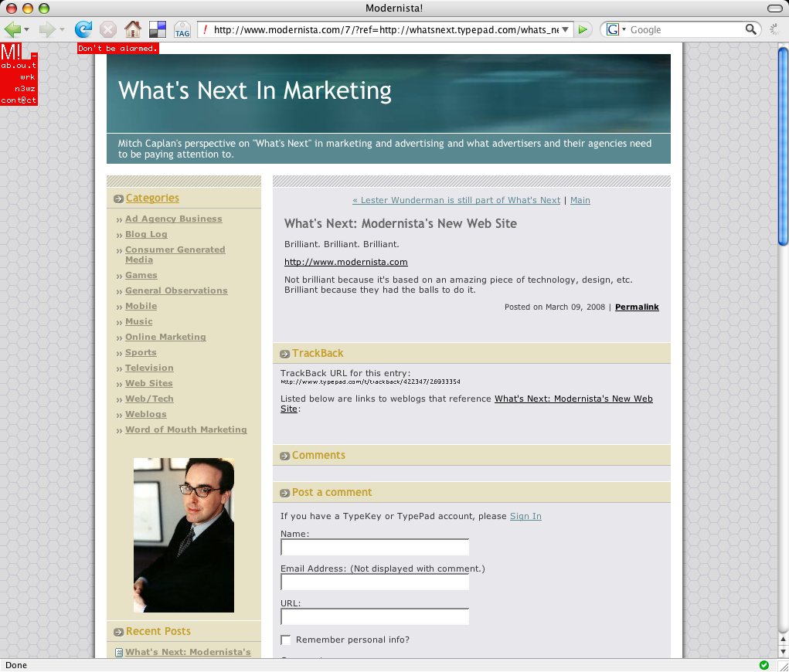789x672 pixels.
Task: Open the Music category
Action: tap(139, 321)
